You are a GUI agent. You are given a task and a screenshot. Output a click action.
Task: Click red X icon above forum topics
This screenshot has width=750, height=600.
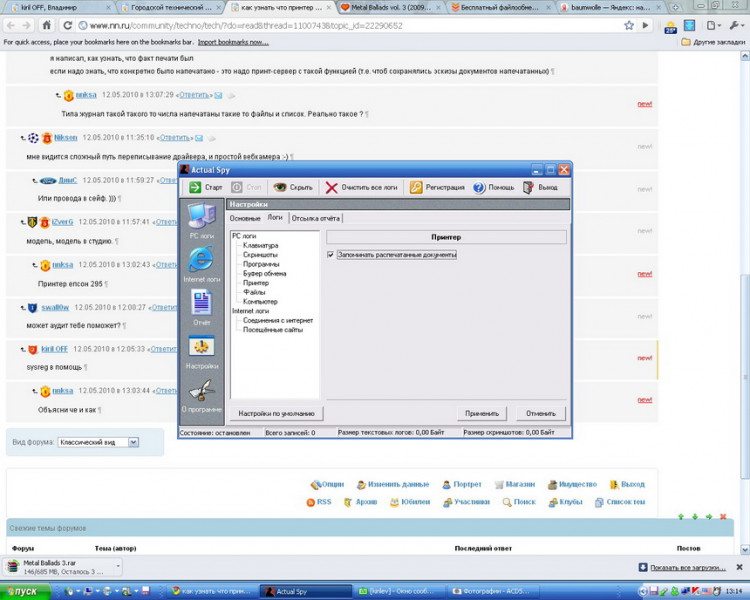723,517
